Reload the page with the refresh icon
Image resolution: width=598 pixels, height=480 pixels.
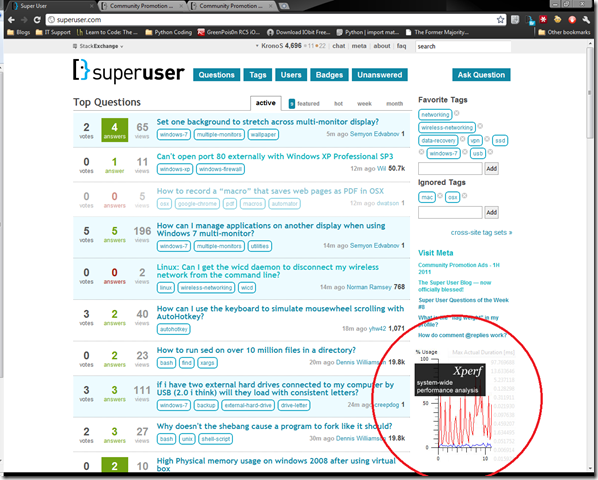[x=37, y=20]
